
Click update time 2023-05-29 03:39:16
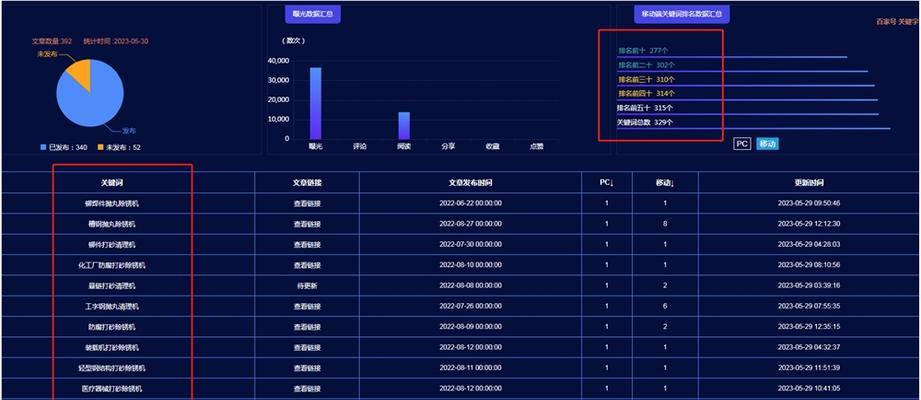[x=809, y=286]
